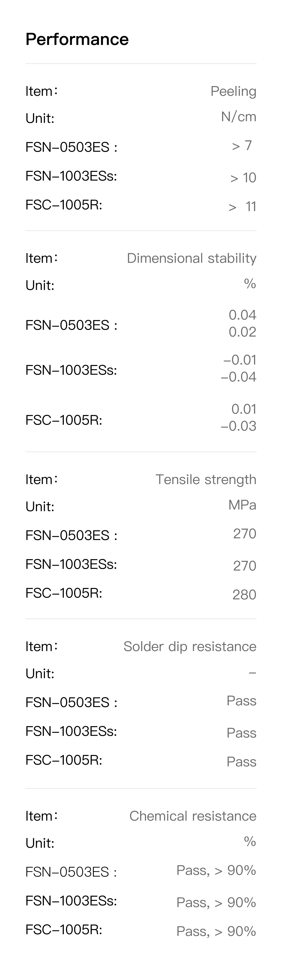Screen dimensions: 282x980
Task: Click the Dimensional stability item text
Action: pyautogui.click(x=192, y=258)
